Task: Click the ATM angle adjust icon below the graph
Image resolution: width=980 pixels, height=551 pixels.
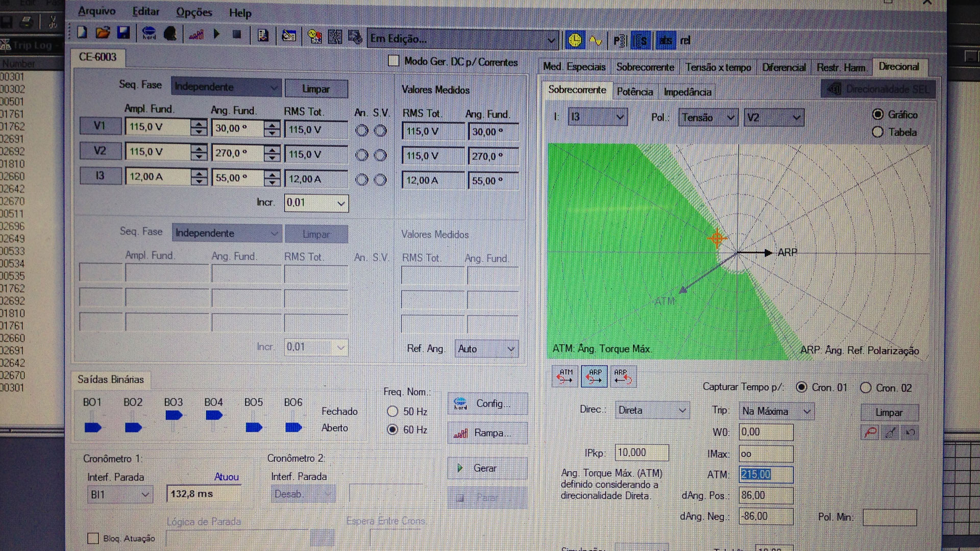Action: pyautogui.click(x=565, y=377)
